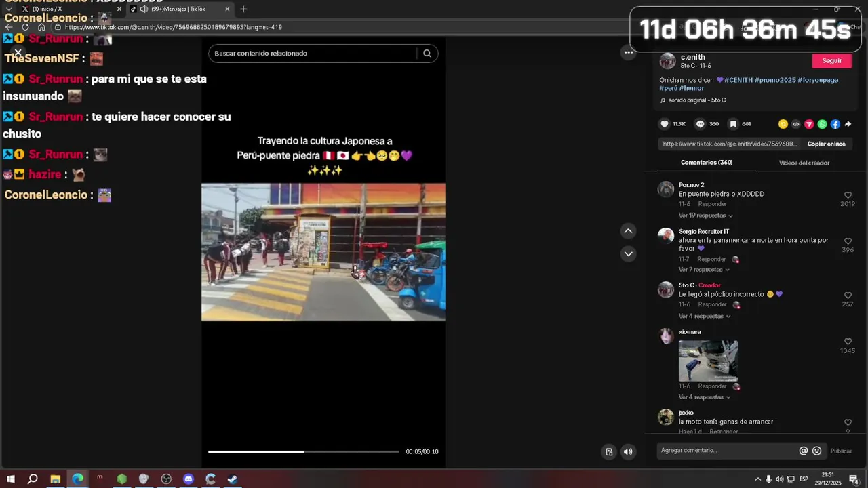Open Discord from the taskbar

pyautogui.click(x=189, y=479)
